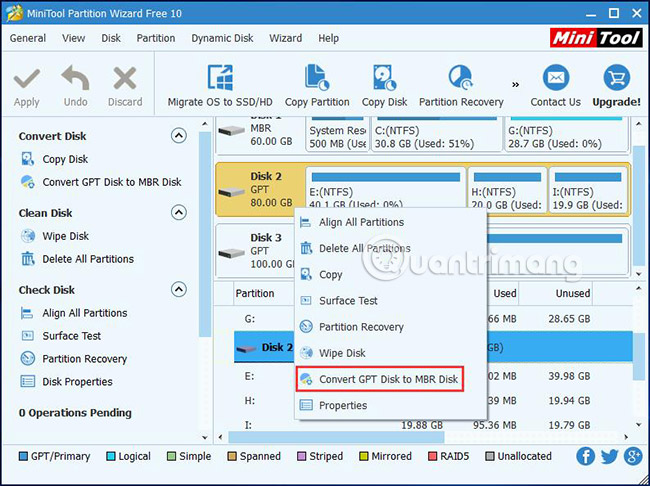Select the G:(NTFS) partition block

pos(566,134)
